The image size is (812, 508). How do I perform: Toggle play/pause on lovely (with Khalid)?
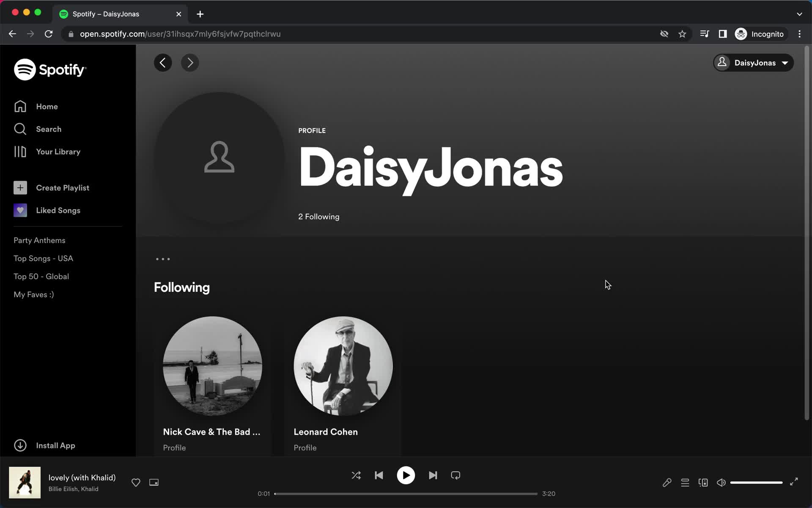click(406, 475)
